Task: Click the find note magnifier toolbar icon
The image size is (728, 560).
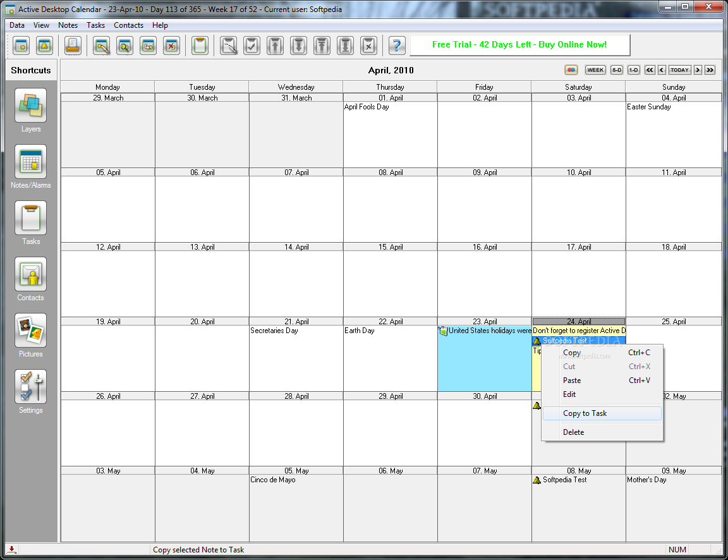Action: click(x=124, y=46)
